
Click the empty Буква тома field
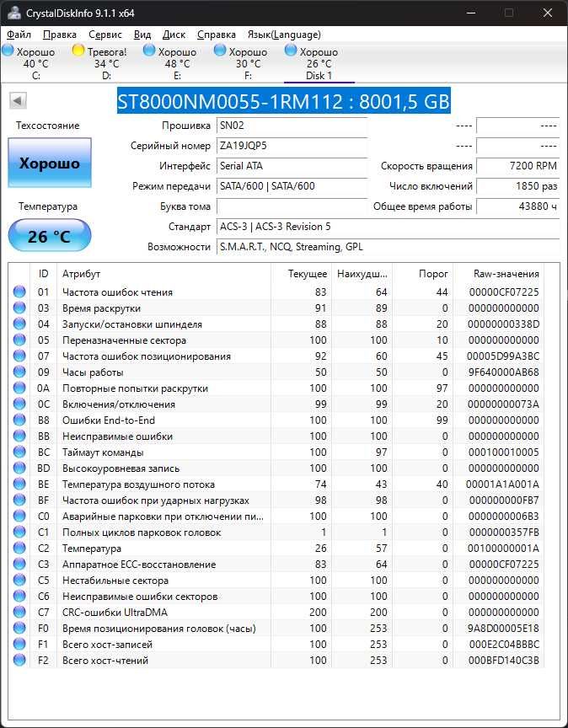click(292, 206)
